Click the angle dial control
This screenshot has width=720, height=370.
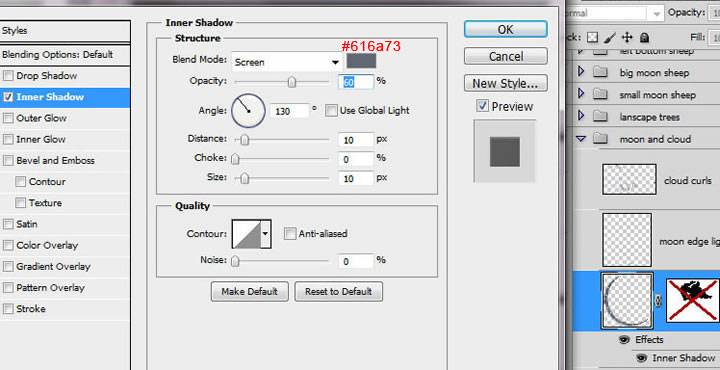point(248,111)
